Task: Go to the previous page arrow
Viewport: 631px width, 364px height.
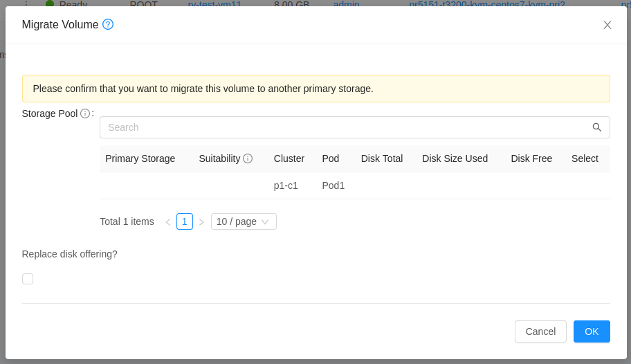Action: coord(167,222)
